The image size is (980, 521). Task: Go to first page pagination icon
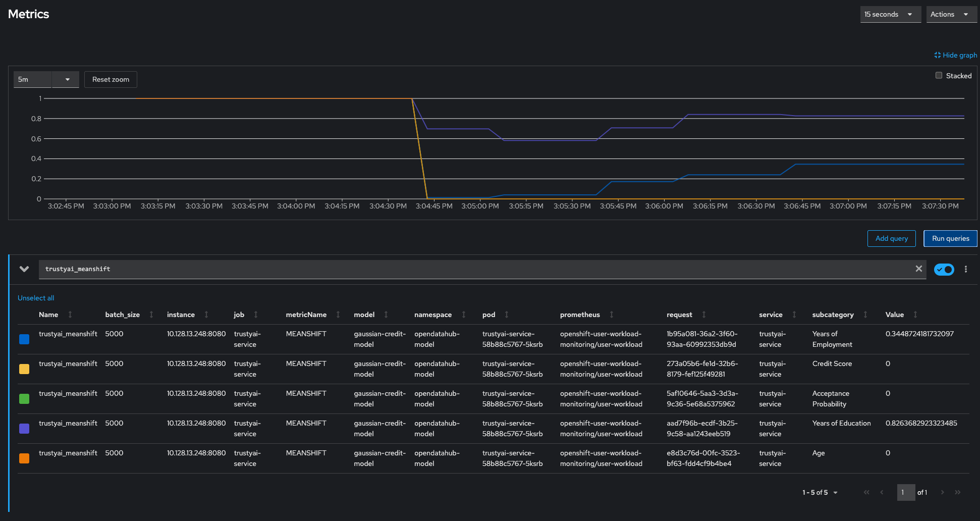coord(866,492)
